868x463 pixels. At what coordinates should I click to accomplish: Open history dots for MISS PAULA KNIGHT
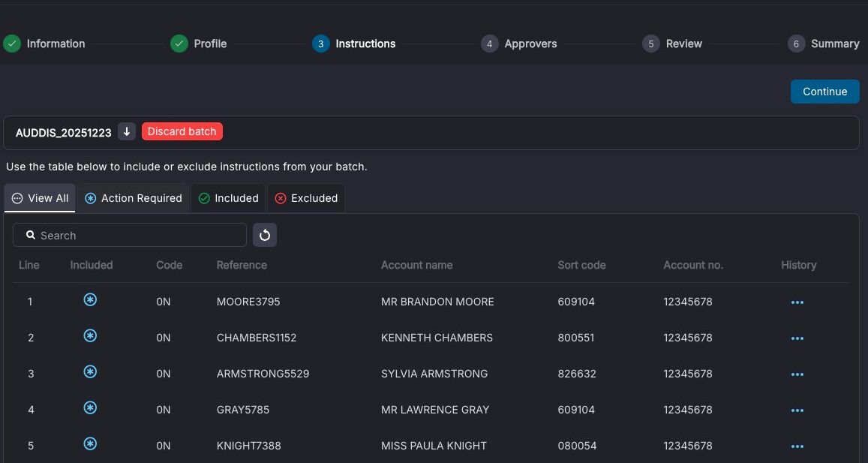pos(797,446)
